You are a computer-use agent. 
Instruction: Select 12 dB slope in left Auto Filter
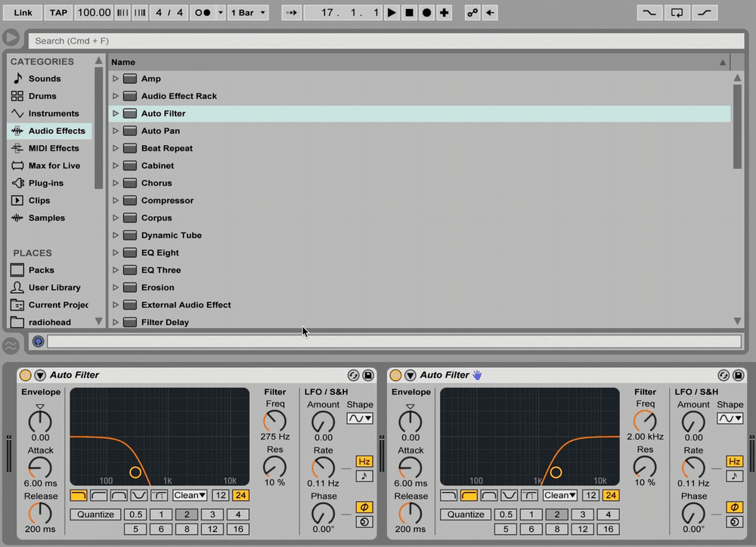point(220,495)
